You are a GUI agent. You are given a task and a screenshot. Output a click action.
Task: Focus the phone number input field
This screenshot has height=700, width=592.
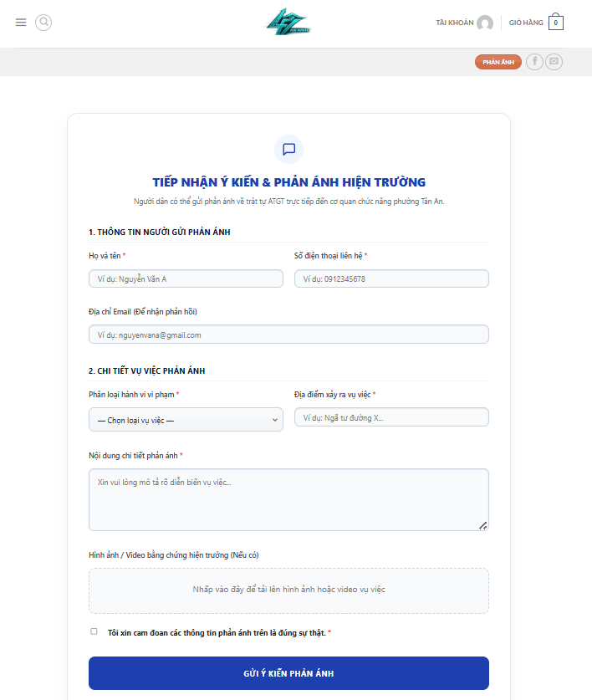point(391,278)
